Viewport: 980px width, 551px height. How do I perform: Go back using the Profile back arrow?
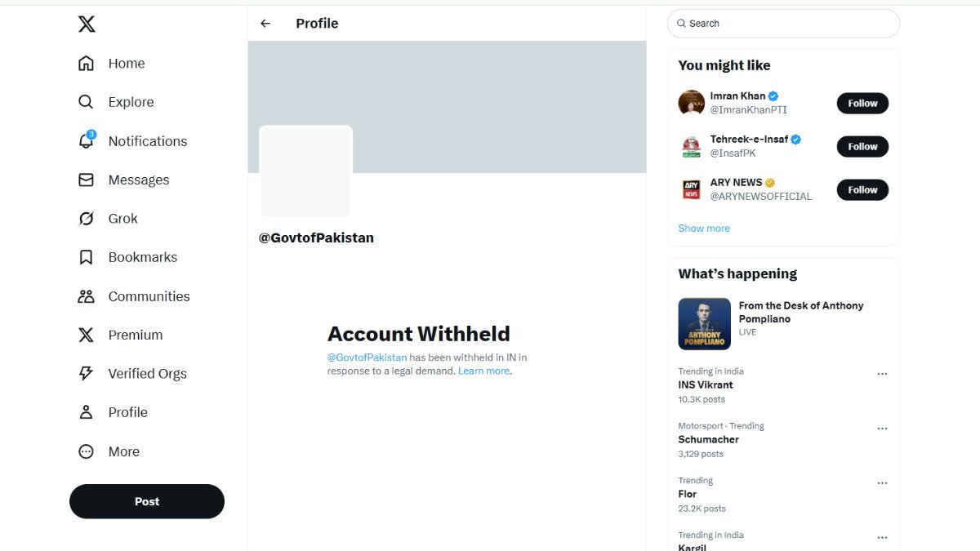pos(265,23)
